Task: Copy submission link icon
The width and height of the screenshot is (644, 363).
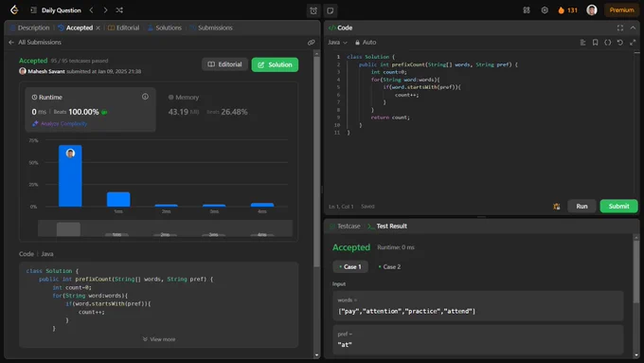Action: (x=311, y=43)
